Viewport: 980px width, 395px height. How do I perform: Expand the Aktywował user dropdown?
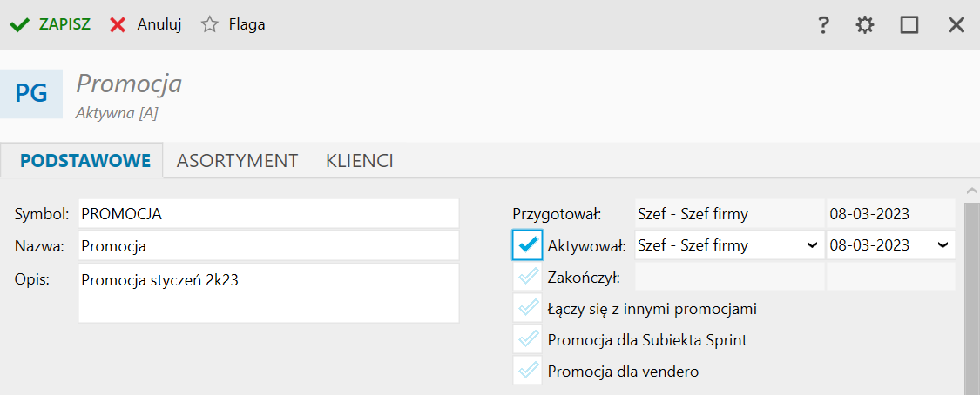[x=729, y=245]
